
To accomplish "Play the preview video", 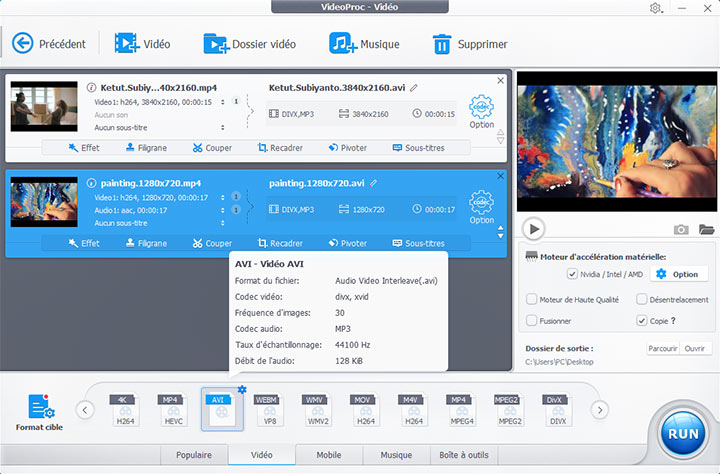I will click(x=534, y=229).
